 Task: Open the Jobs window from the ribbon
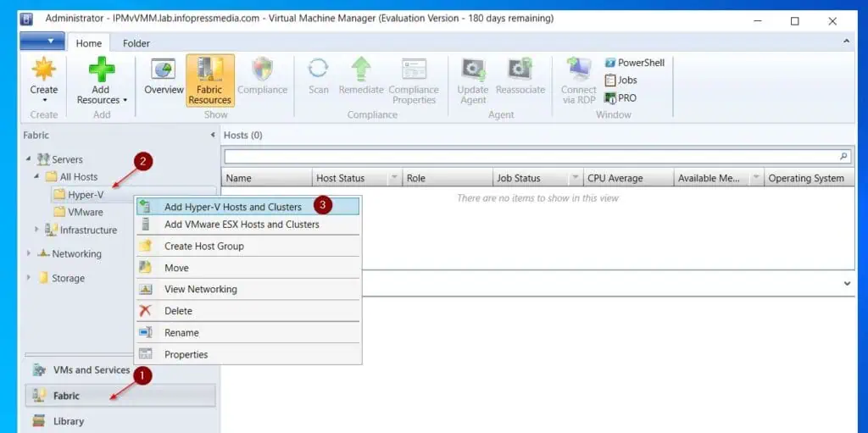point(621,80)
